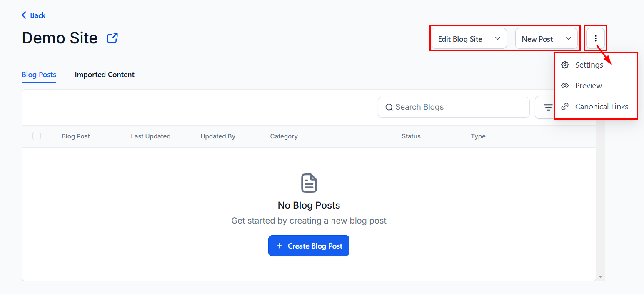The image size is (644, 294).
Task: Open Demo Site in new tab icon
Action: [112, 38]
